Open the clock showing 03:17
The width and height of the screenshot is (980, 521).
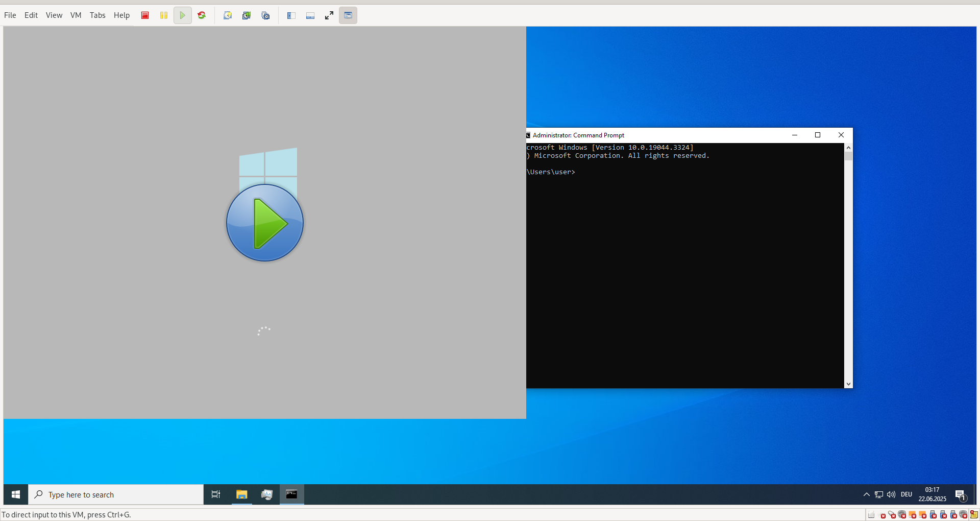pos(932,494)
